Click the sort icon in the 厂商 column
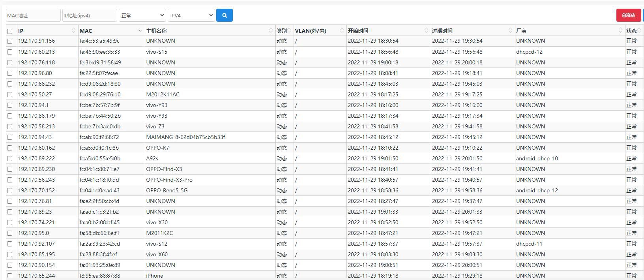 coord(620,30)
